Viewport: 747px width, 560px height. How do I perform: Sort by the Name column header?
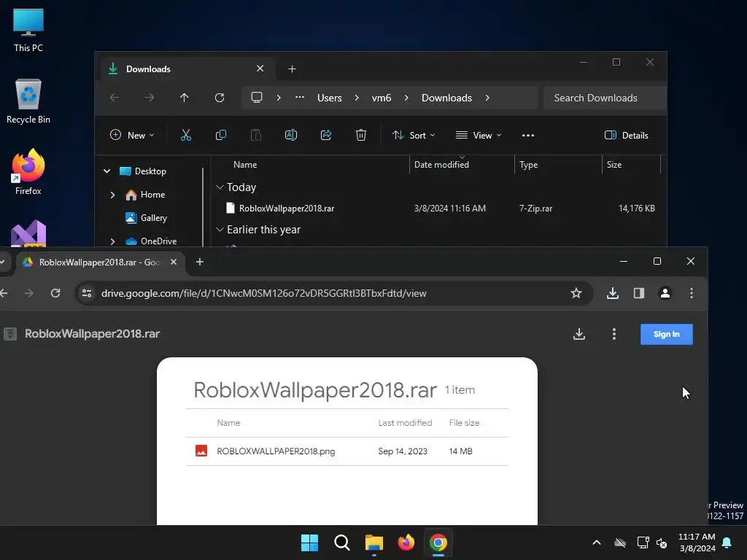(x=245, y=165)
